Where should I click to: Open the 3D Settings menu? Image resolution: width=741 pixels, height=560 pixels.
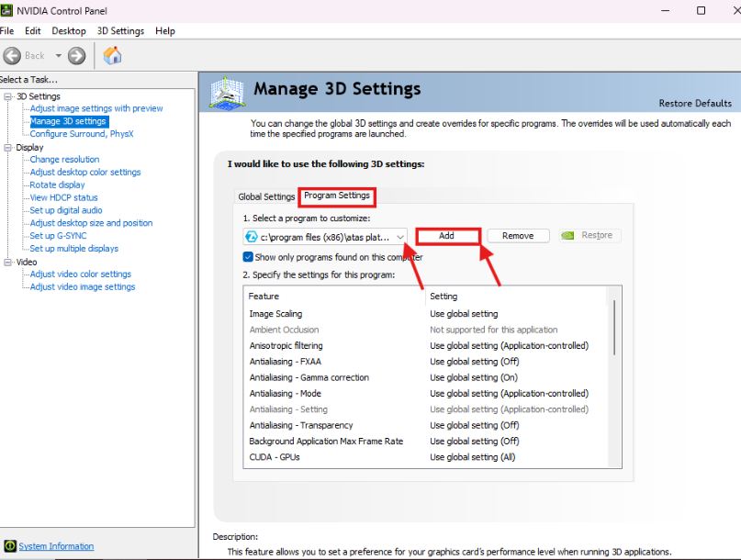point(120,30)
